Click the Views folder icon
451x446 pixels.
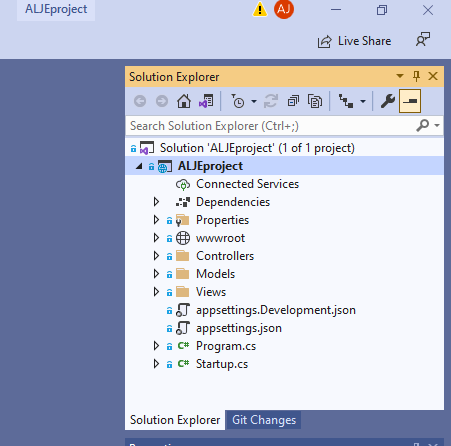pyautogui.click(x=182, y=292)
